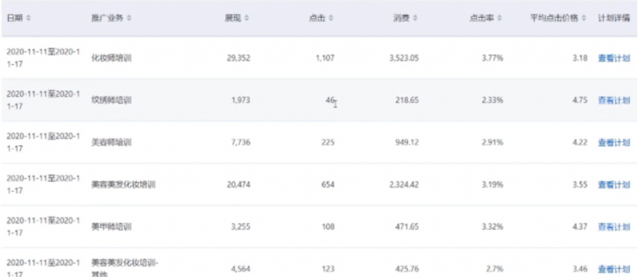Open 查看计划 in the last 其他 row
The width and height of the screenshot is (644, 277).
(x=613, y=270)
